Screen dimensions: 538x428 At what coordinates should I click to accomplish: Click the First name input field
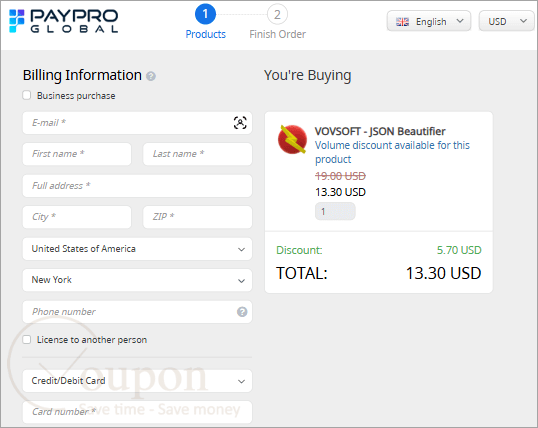click(77, 154)
